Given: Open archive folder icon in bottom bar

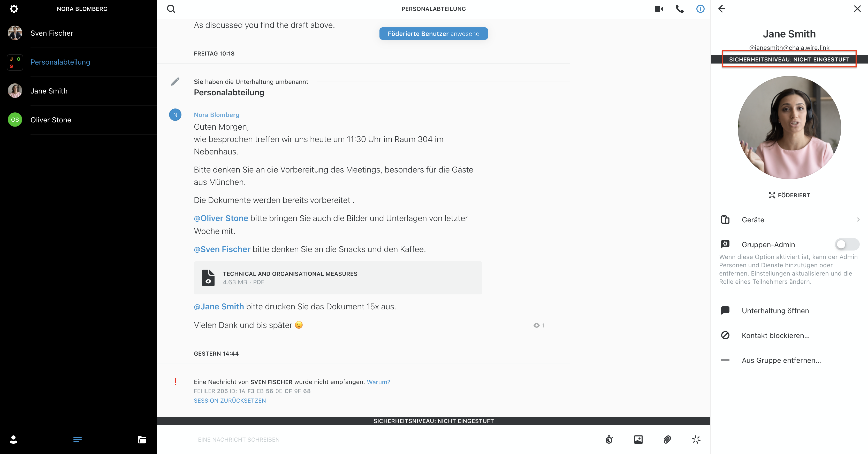Looking at the screenshot, I should point(142,440).
